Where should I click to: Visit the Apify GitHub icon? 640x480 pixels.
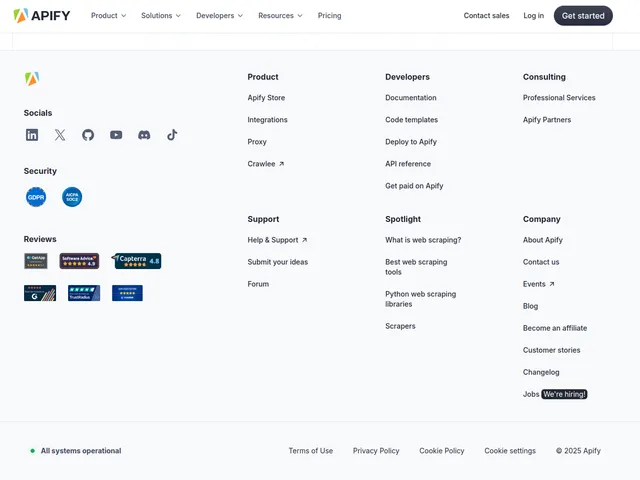[x=88, y=135]
